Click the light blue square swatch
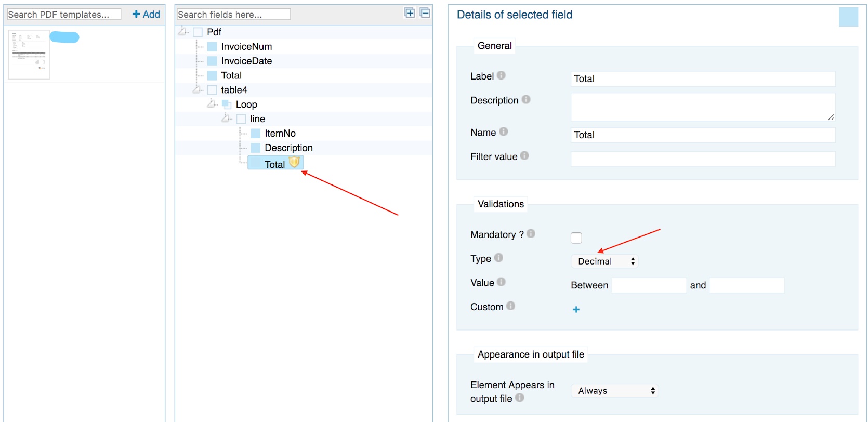Viewport: 868px width, 422px height. tap(848, 17)
